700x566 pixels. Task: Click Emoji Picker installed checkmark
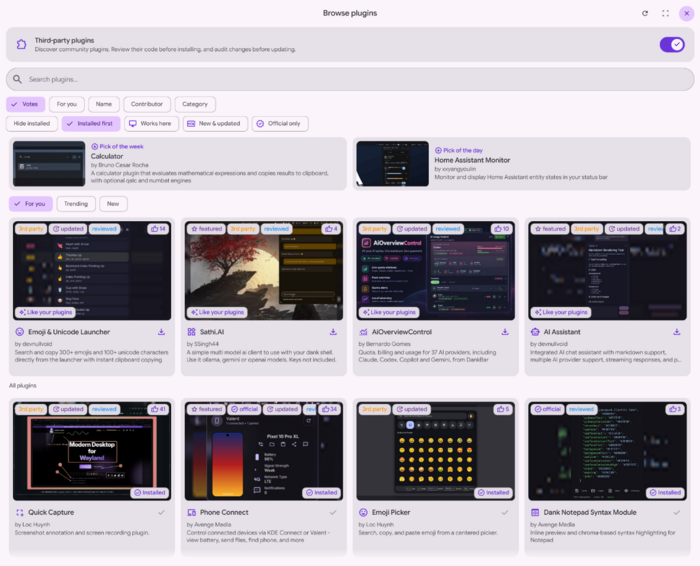505,512
